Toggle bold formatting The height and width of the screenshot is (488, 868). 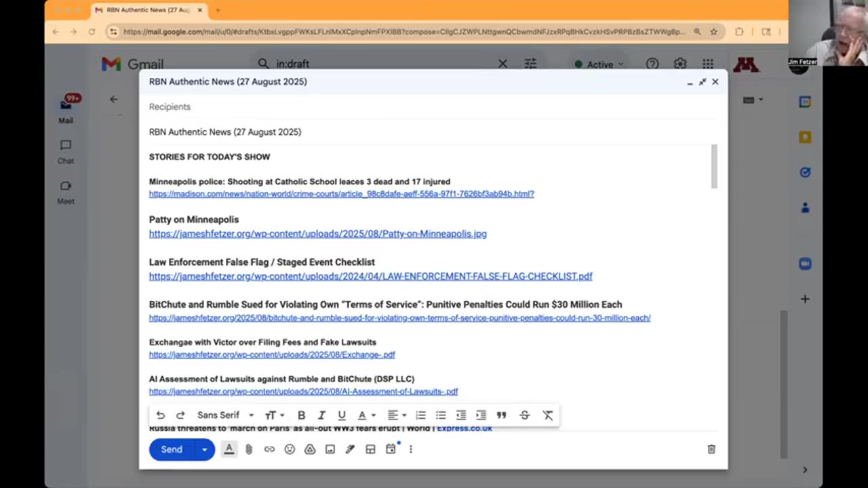point(302,415)
